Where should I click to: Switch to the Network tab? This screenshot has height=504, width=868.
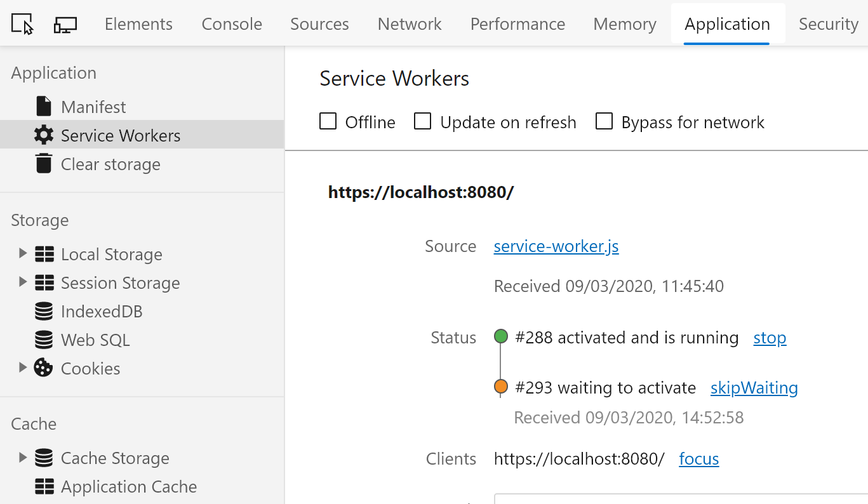(x=409, y=23)
